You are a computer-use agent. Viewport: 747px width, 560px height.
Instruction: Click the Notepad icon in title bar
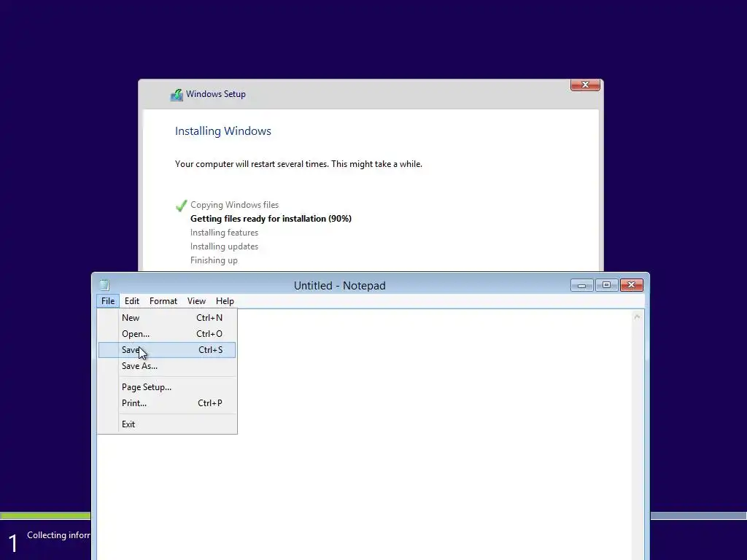coord(104,285)
